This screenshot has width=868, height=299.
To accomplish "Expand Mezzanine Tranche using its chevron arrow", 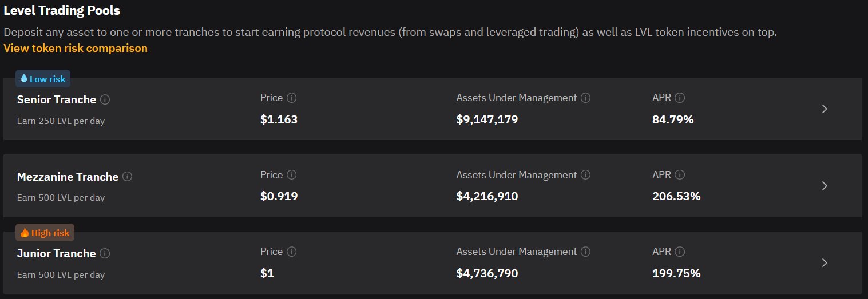I will 824,186.
